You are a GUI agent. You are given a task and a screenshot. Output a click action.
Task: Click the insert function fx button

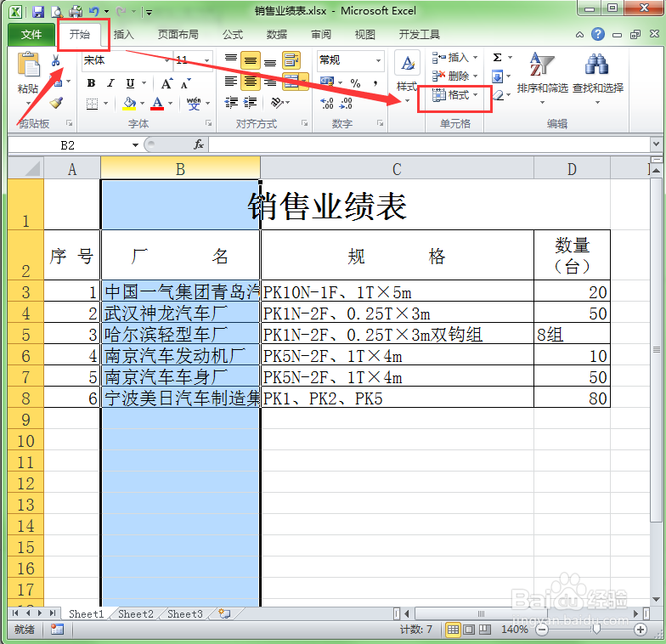tap(199, 144)
